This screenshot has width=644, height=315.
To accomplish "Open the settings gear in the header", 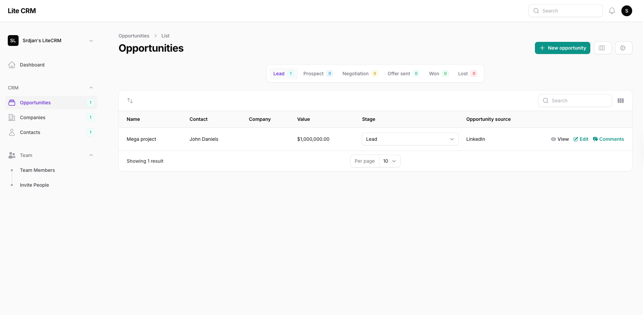I will point(623,48).
